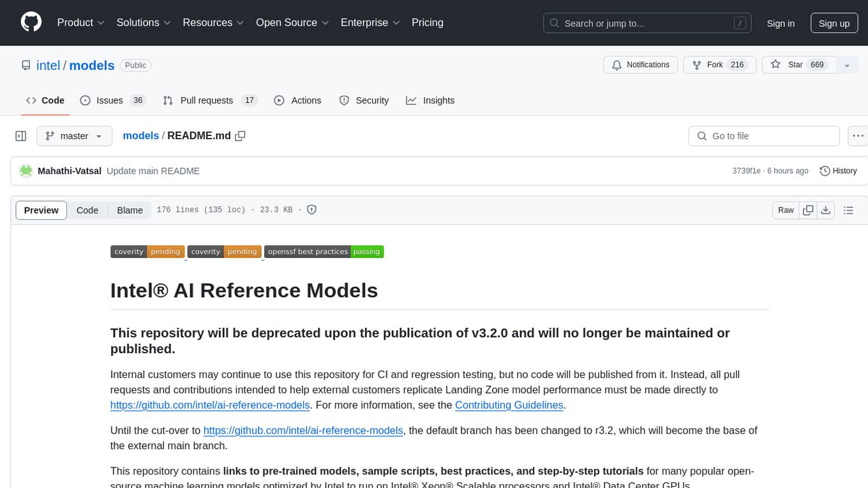Fork the repository

tap(720, 65)
